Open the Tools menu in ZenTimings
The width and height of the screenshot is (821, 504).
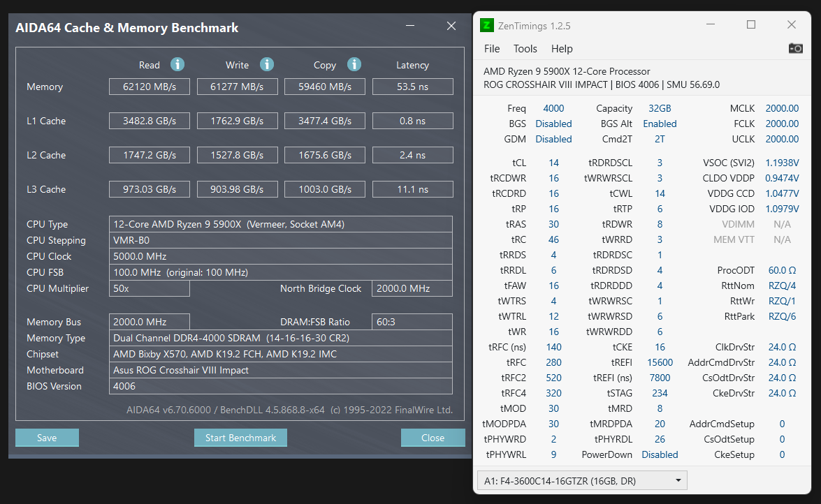pos(525,49)
